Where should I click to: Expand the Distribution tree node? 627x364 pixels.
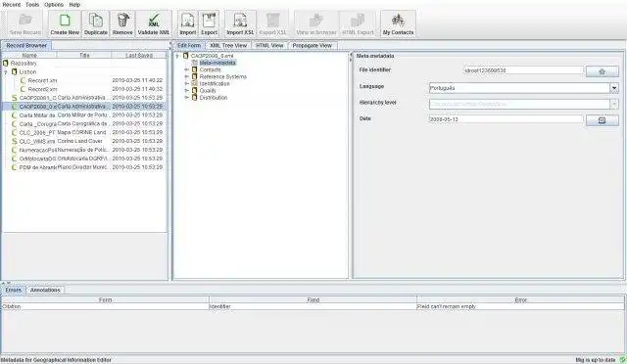(x=186, y=98)
